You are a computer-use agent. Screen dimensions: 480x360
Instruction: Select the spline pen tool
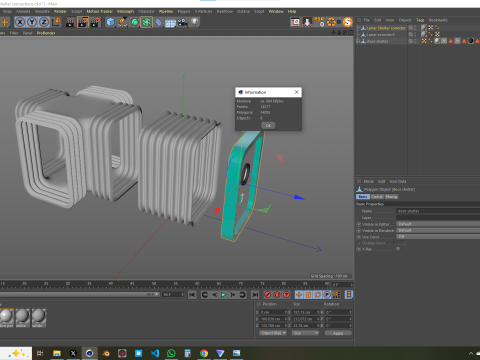[122, 22]
